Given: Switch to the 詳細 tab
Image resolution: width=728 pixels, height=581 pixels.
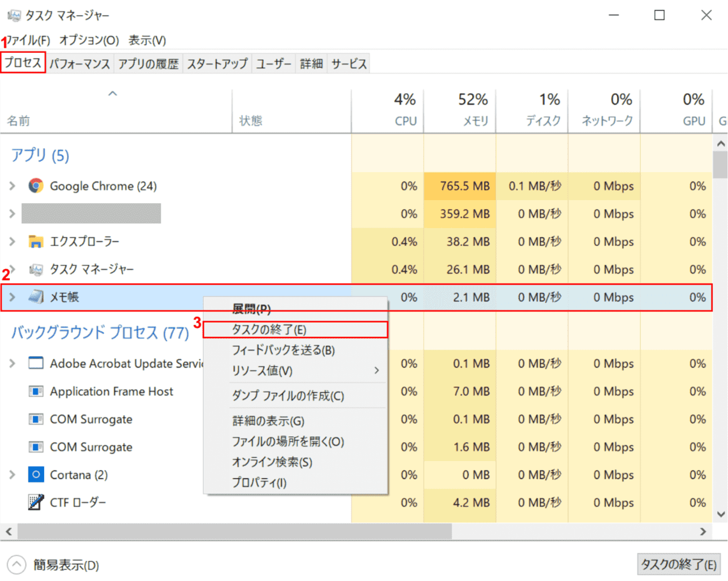Looking at the screenshot, I should pos(311,64).
